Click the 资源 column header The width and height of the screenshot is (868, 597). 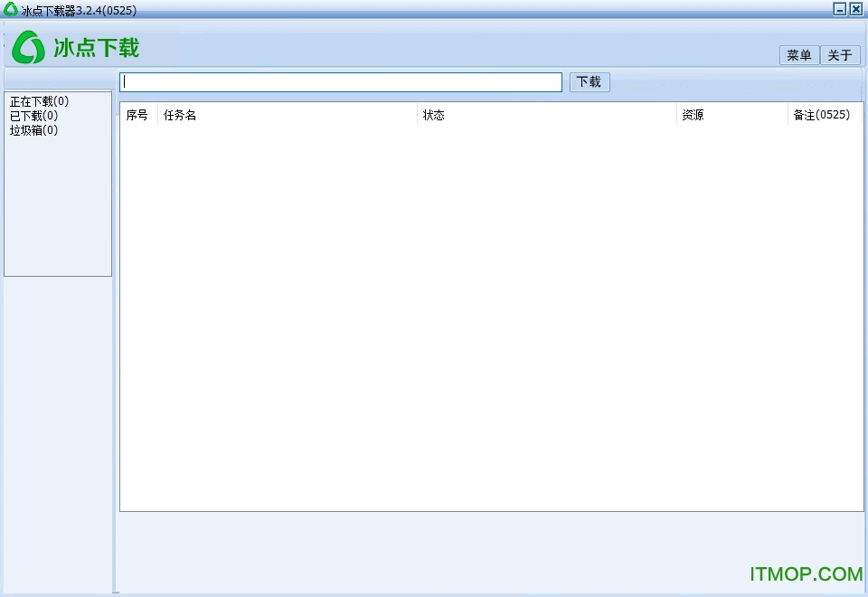point(693,115)
